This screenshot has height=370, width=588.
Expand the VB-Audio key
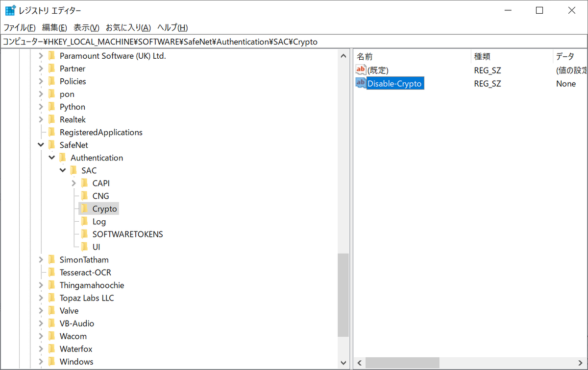click(41, 323)
